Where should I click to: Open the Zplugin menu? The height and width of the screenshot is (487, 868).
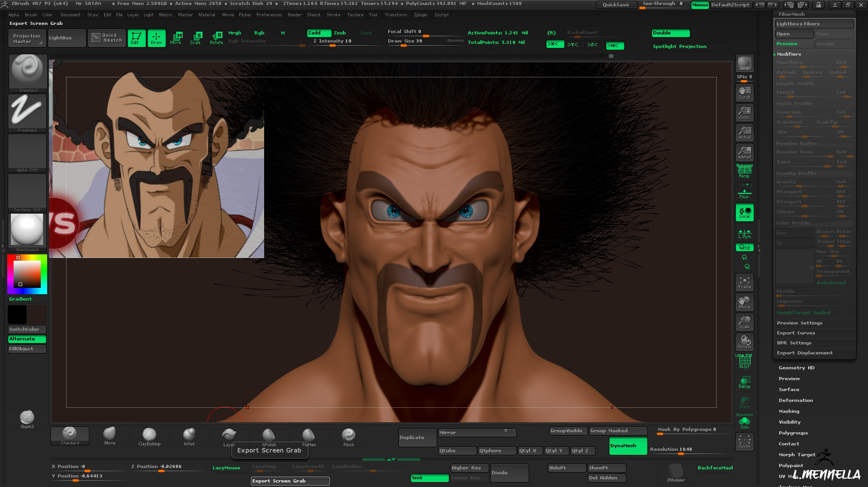(x=420, y=15)
